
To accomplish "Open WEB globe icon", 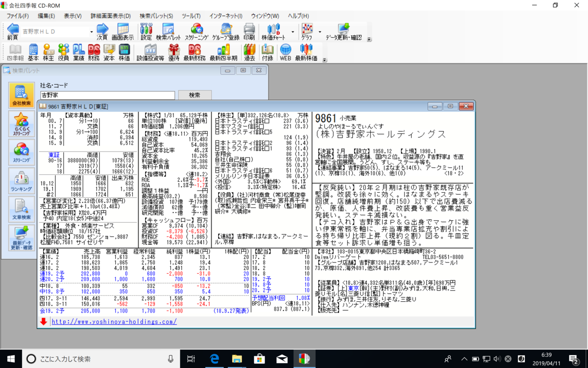I will click(x=285, y=53).
